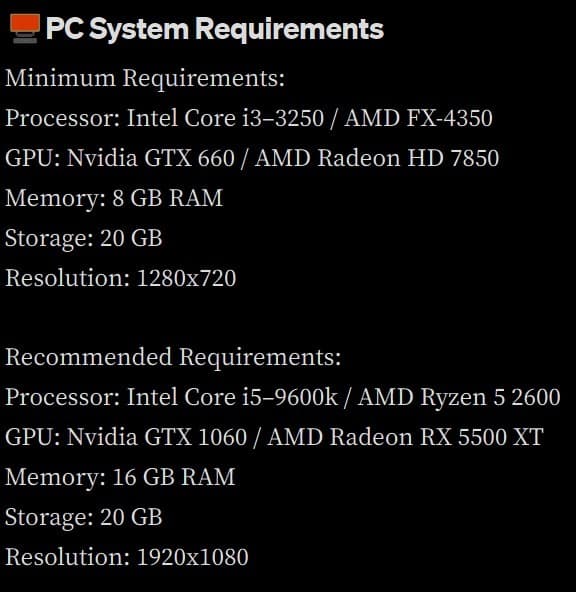Image resolution: width=576 pixels, height=592 pixels.
Task: Click the Memory: 16 GB RAM line
Action: click(120, 477)
